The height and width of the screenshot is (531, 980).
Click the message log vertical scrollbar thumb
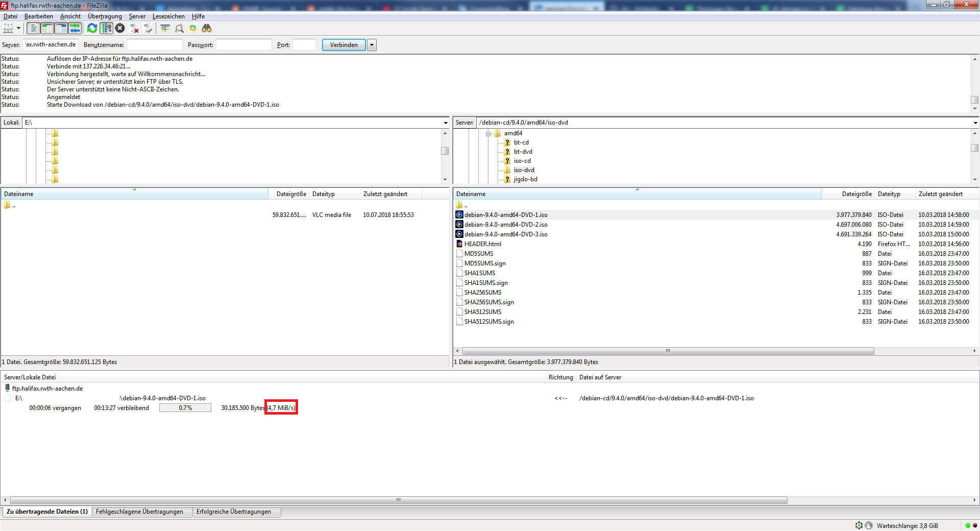[x=975, y=100]
